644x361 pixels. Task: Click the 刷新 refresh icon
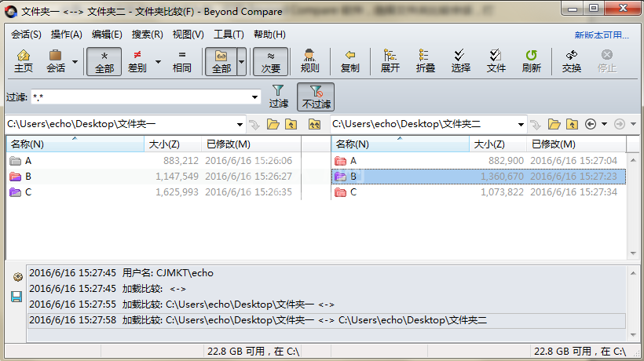531,61
